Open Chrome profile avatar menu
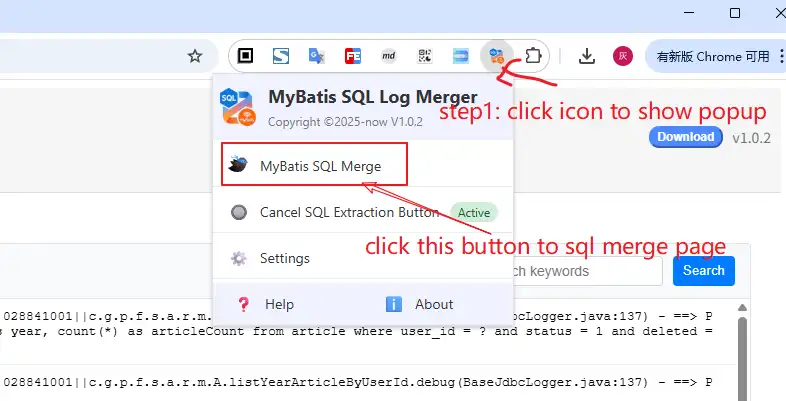This screenshot has width=786, height=401. [623, 56]
